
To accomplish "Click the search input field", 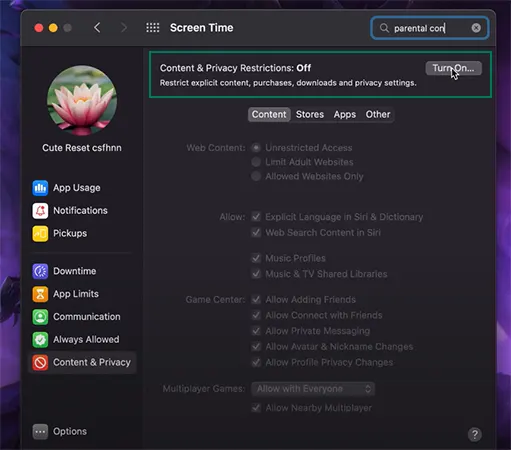I will pos(429,28).
